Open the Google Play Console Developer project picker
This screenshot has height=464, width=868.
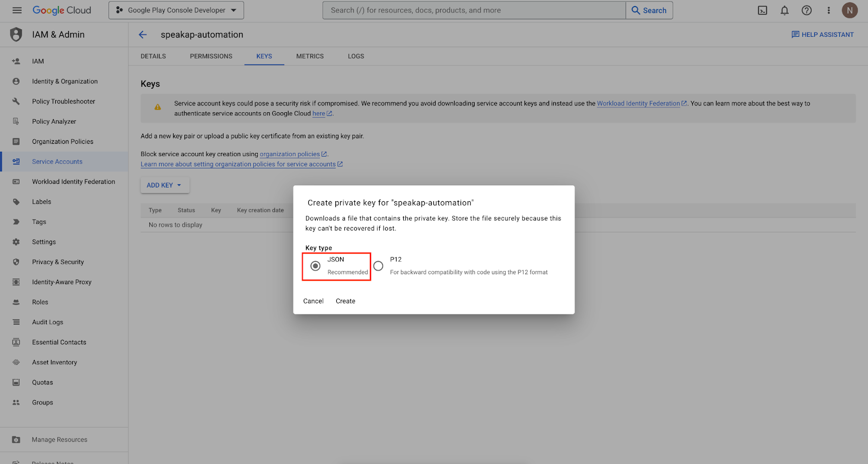click(x=176, y=10)
